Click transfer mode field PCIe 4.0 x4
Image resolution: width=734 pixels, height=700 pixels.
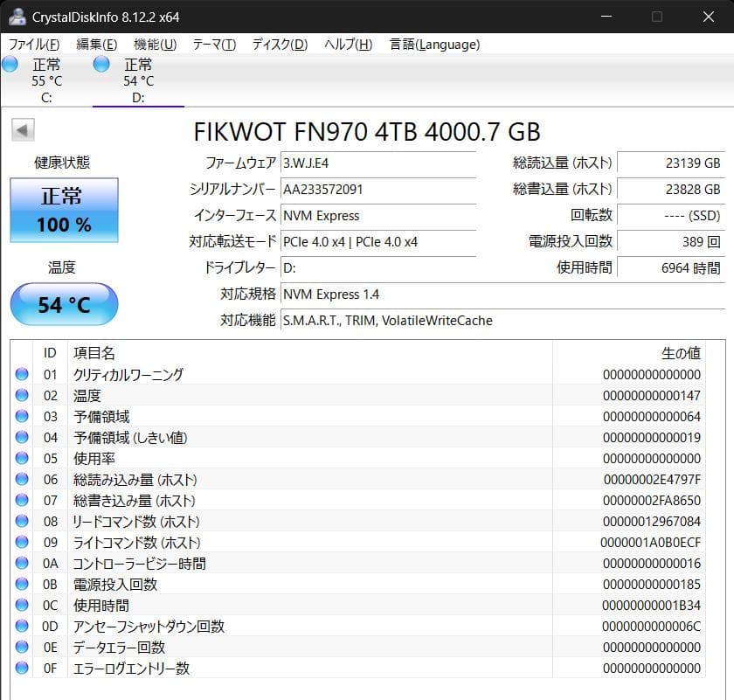378,242
